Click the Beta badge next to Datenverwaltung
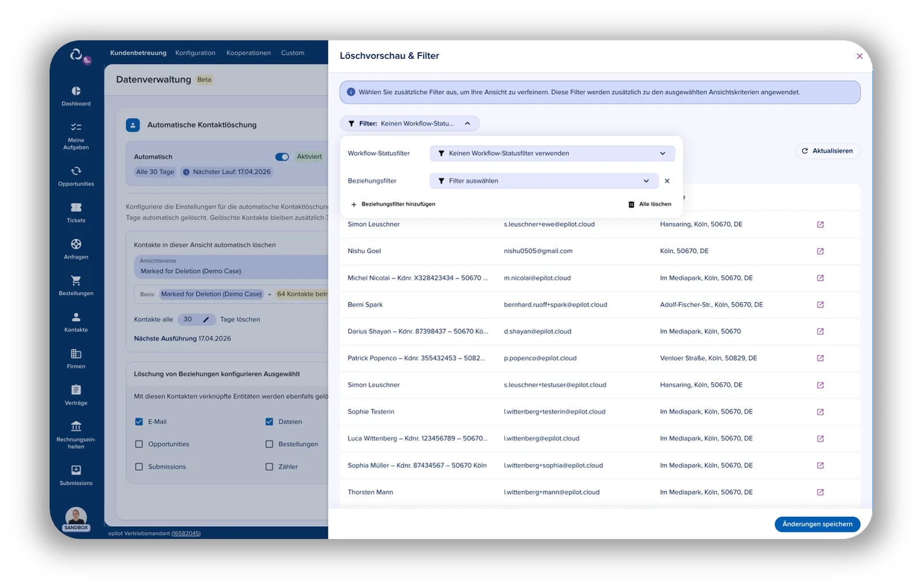The image size is (923, 588). [204, 80]
